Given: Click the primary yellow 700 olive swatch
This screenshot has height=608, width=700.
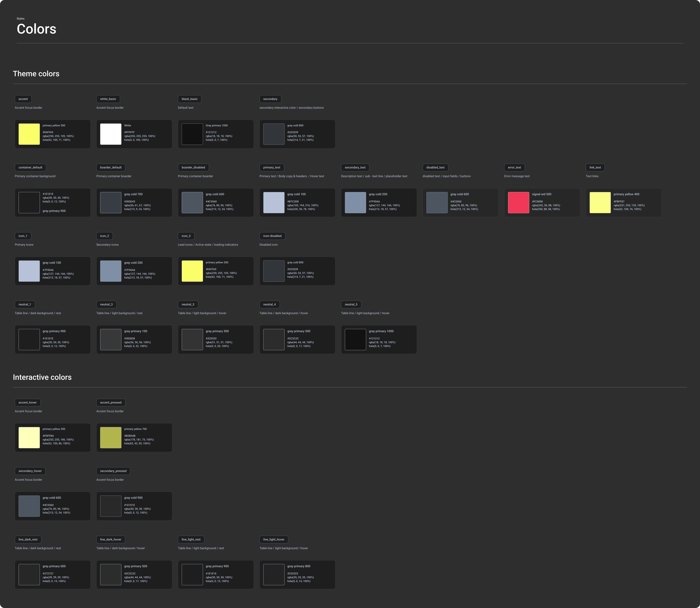Looking at the screenshot, I should tap(111, 438).
